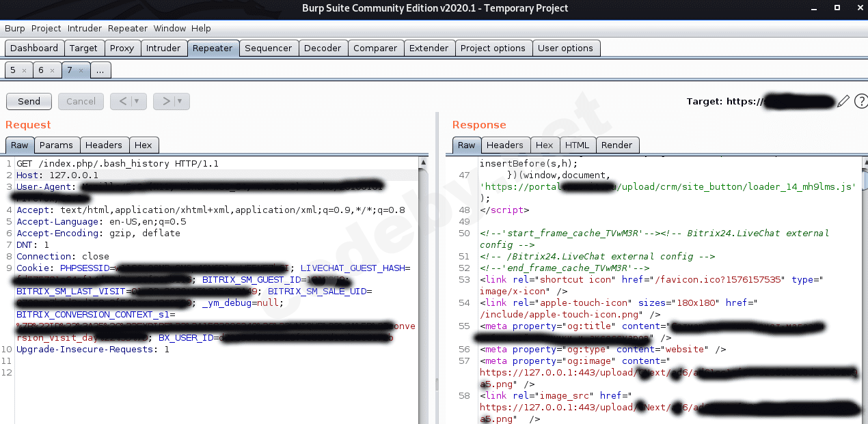
Task: Select the response Headers tab
Action: (x=504, y=145)
